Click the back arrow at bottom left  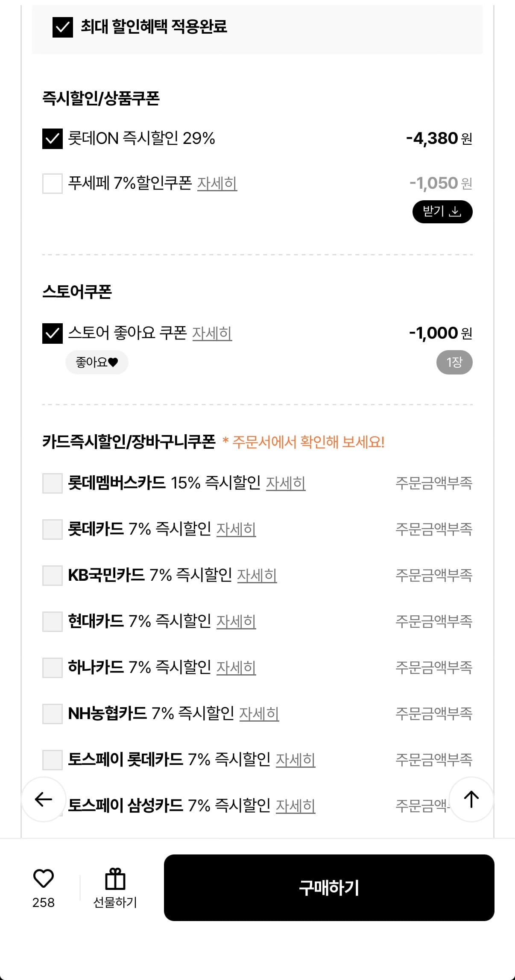tap(42, 799)
